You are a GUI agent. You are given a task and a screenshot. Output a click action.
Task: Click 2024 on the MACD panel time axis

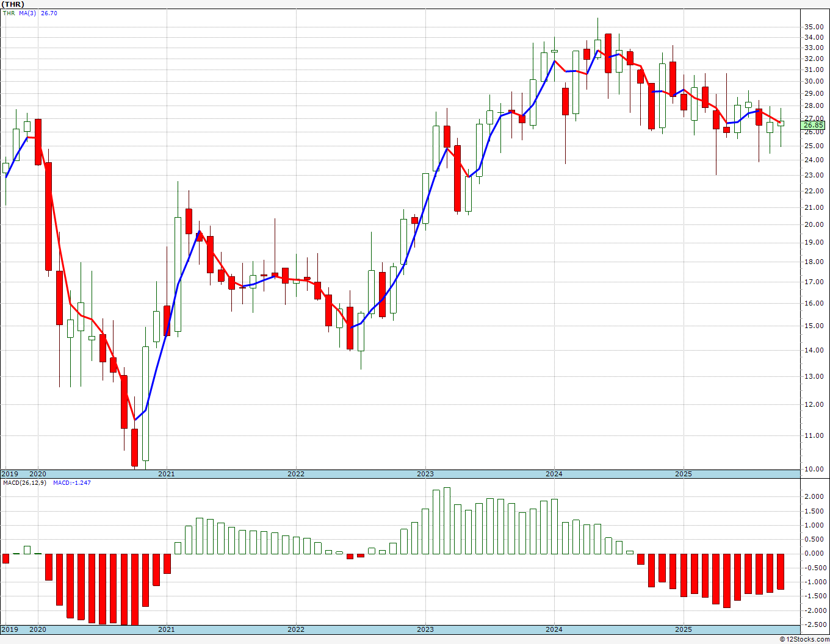(x=554, y=629)
